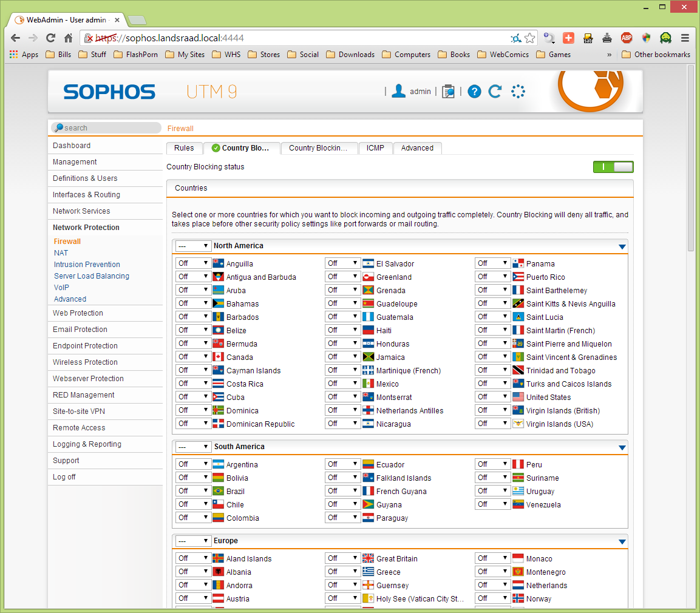700x613 pixels.
Task: Click Log off in the sidebar
Action: click(106, 477)
